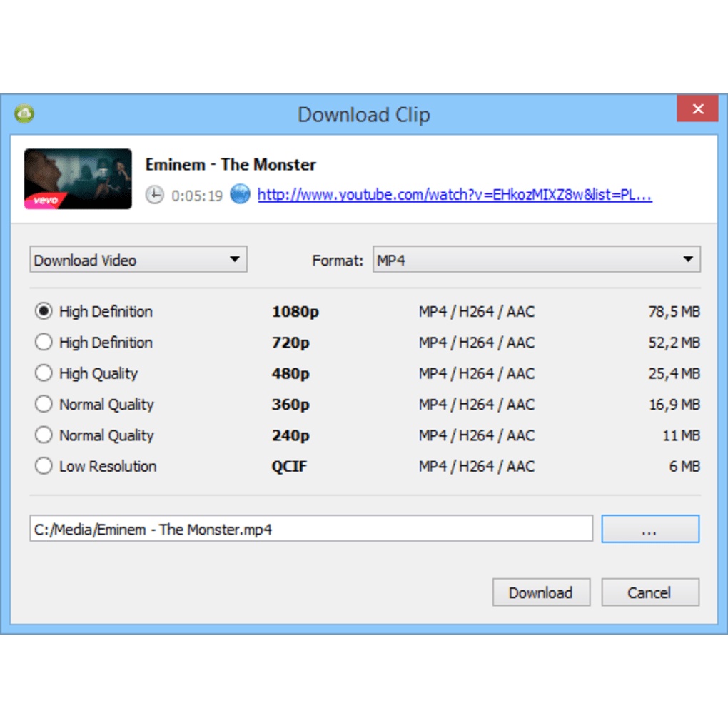Click the globe icon beside the URL
The width and height of the screenshot is (728, 728).
click(241, 194)
